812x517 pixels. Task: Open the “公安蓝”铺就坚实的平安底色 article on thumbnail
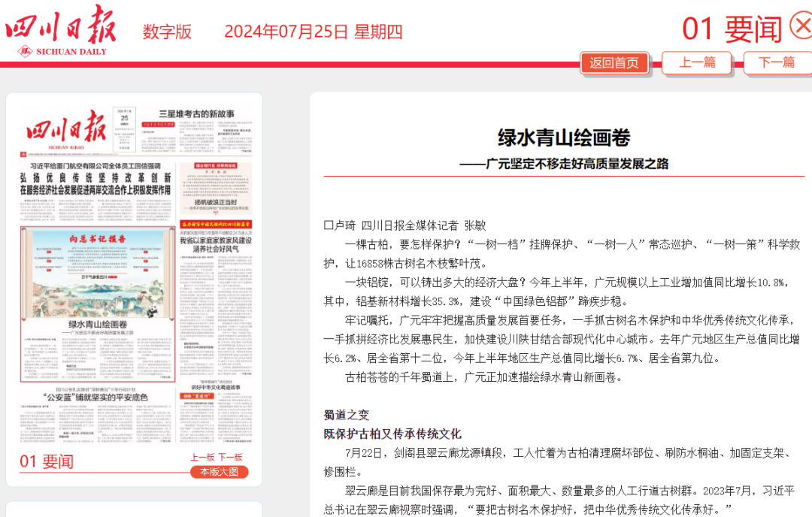point(95,398)
